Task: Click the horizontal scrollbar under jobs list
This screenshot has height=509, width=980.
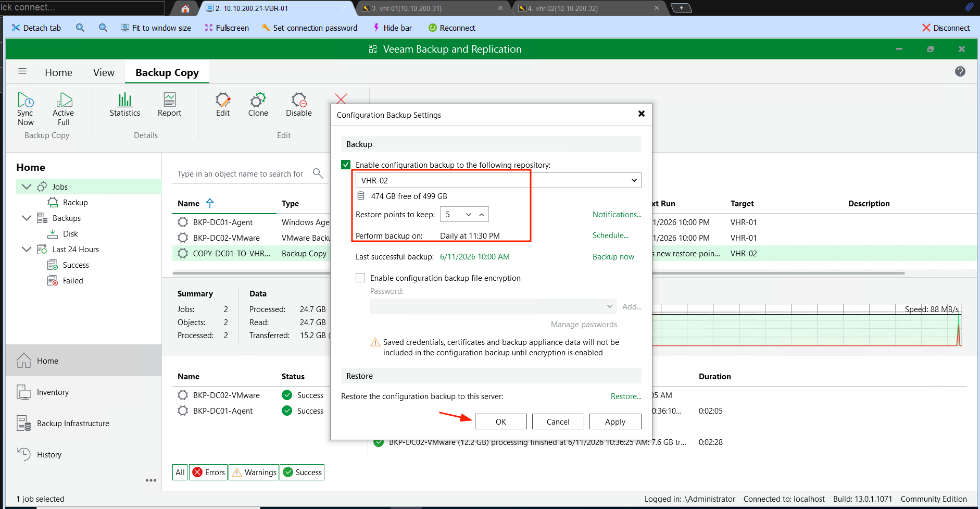Action: pyautogui.click(x=538, y=273)
